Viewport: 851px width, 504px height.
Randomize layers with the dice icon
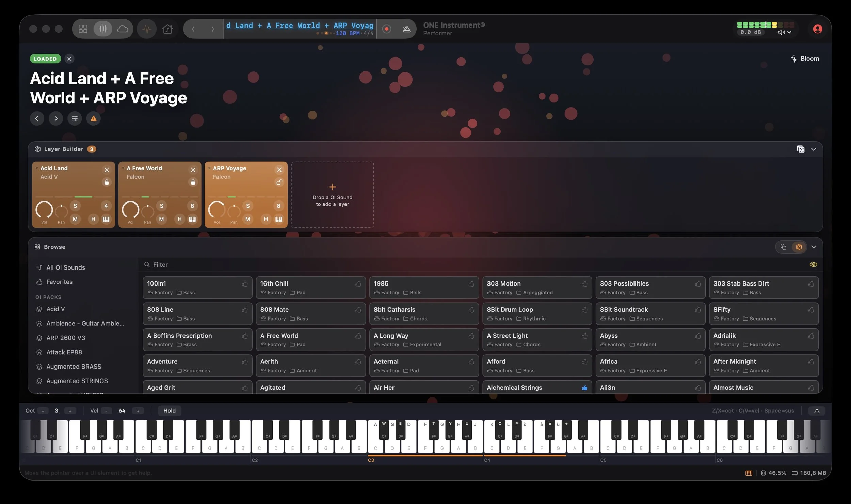(801, 149)
